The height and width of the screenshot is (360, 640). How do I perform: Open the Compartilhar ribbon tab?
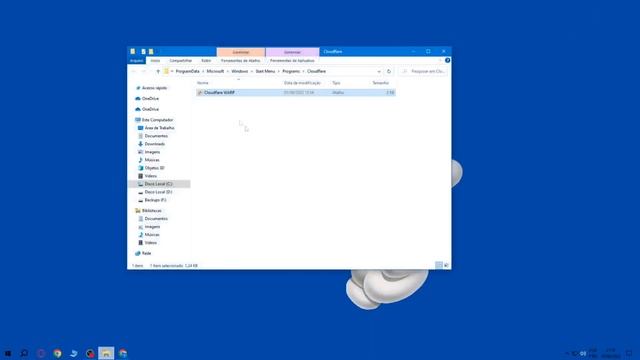(x=180, y=60)
